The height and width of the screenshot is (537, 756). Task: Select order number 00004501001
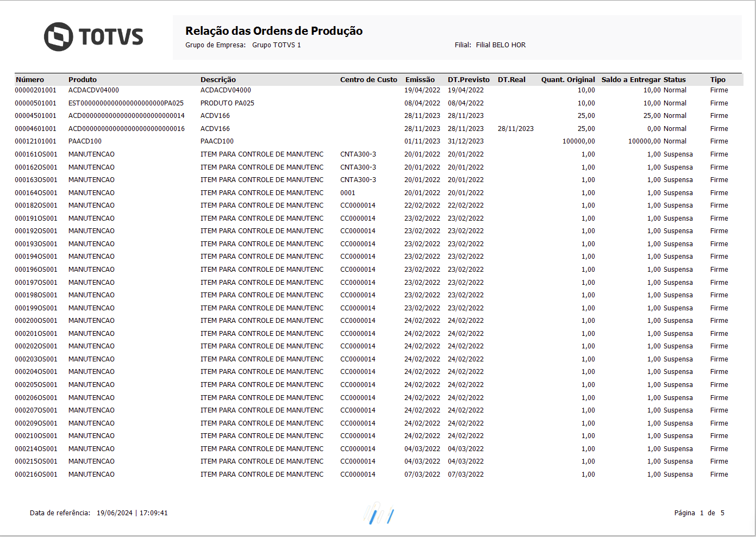click(x=36, y=116)
